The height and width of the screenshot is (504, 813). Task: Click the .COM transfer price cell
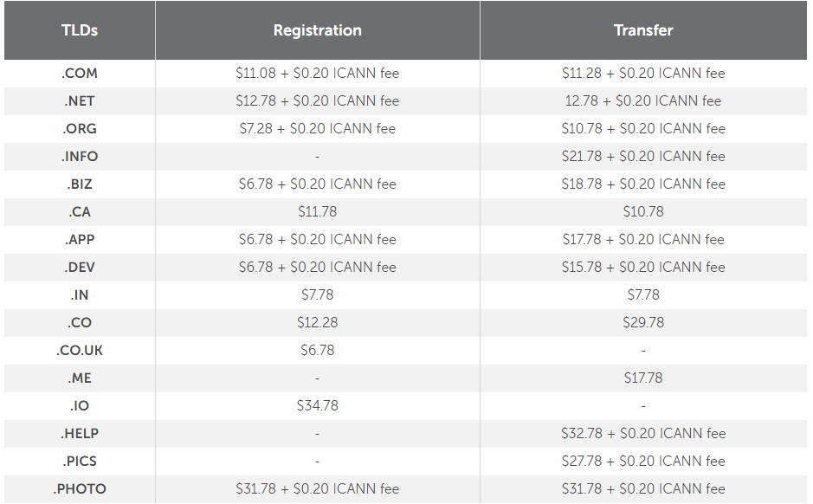coord(643,74)
